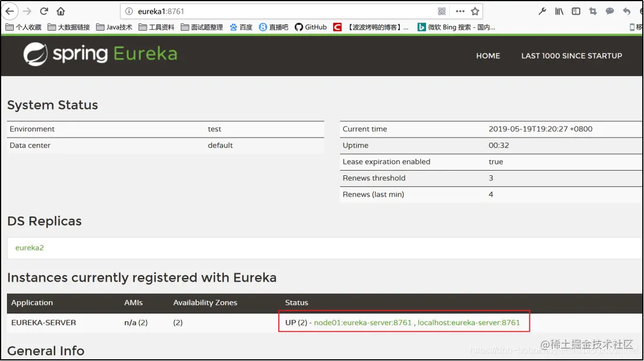This screenshot has width=644, height=361.
Task: Open 面试题整理 bookmark folder
Action: click(x=202, y=27)
